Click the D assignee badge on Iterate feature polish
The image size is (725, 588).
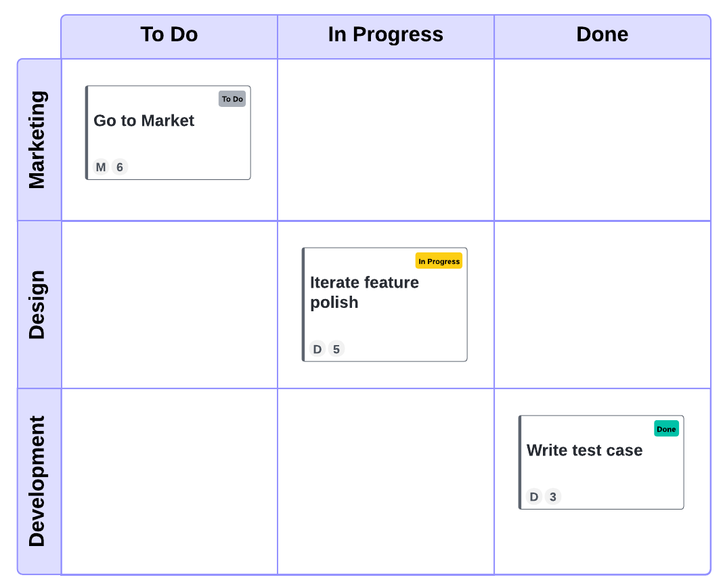coord(317,349)
